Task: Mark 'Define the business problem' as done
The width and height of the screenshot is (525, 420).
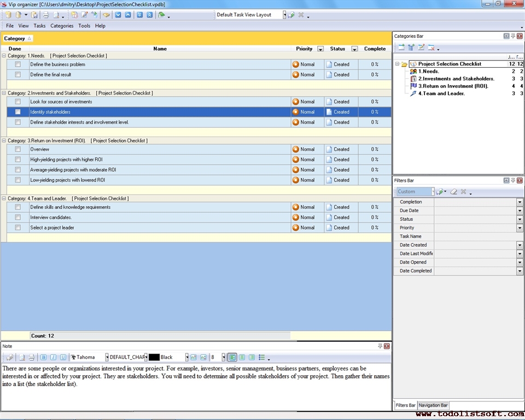Action: coord(18,65)
